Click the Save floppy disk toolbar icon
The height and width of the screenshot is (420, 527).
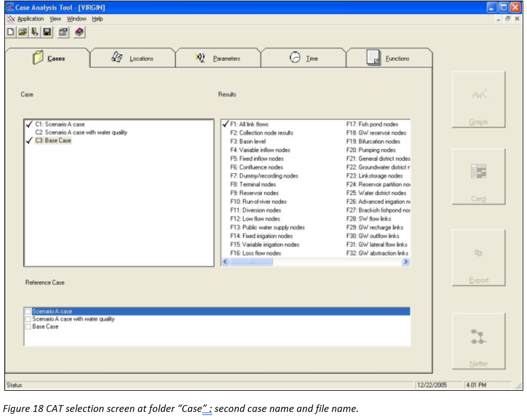pos(47,32)
